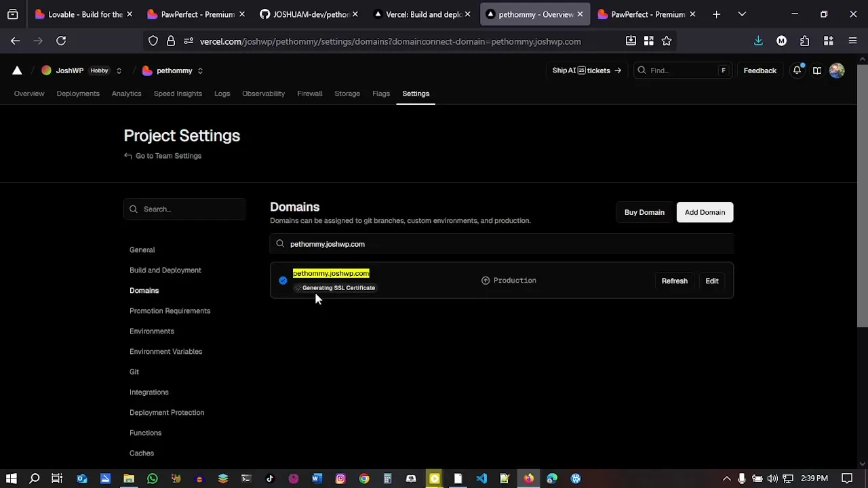Screen dimensions: 868x488
Task: Open the browser hamburger menu
Action: pyautogui.click(x=852, y=41)
